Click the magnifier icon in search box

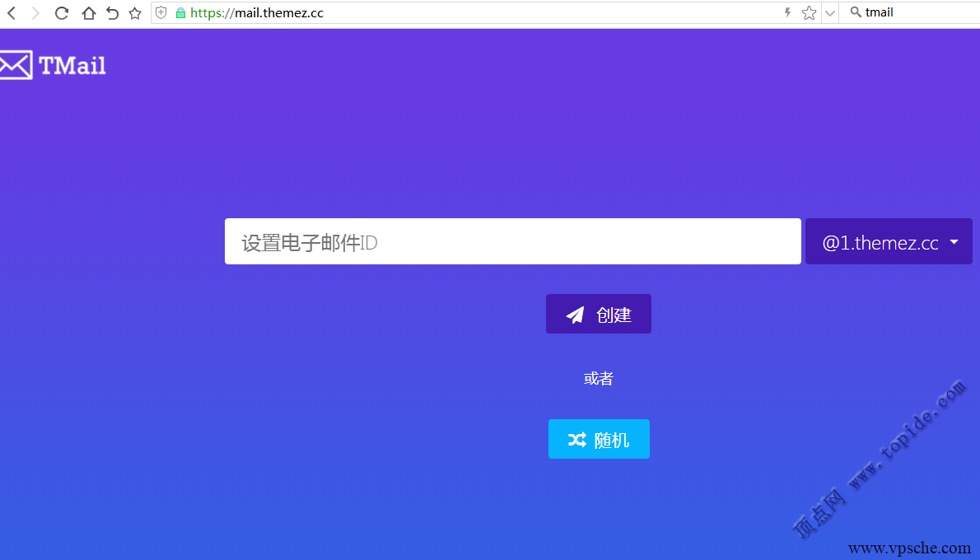855,12
